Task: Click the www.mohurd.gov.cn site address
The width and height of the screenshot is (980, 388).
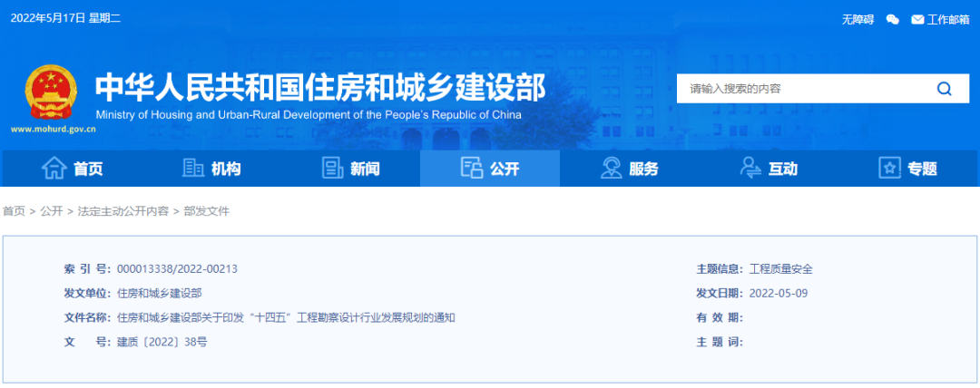Action: click(x=54, y=130)
